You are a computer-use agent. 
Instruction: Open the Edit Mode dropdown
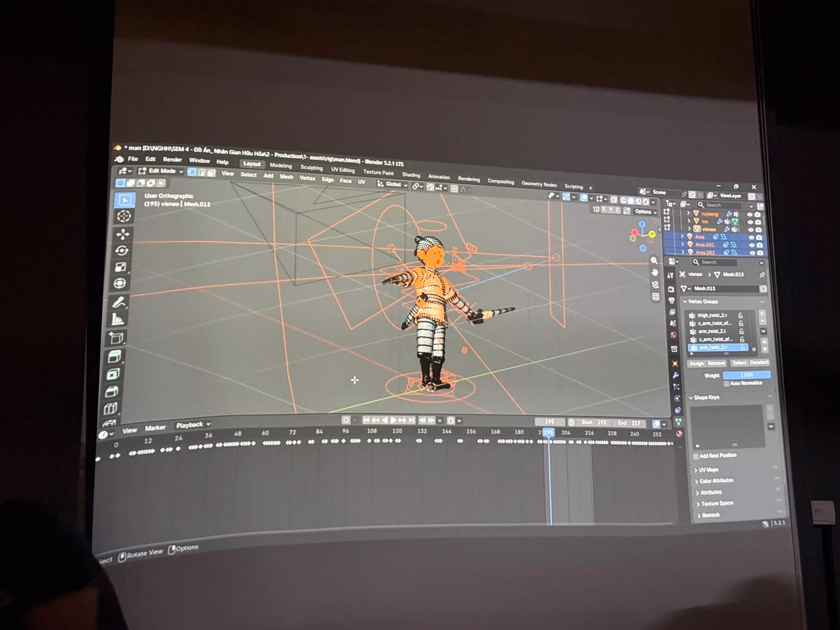161,171
